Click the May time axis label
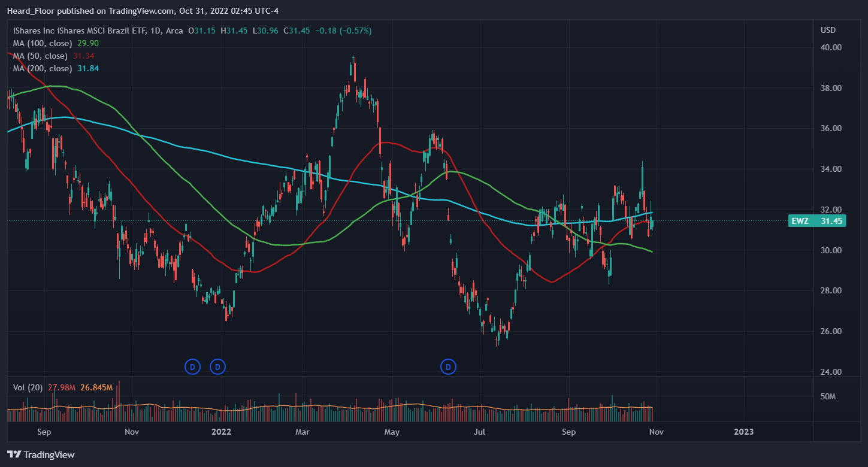This screenshot has height=467, width=868. (392, 431)
